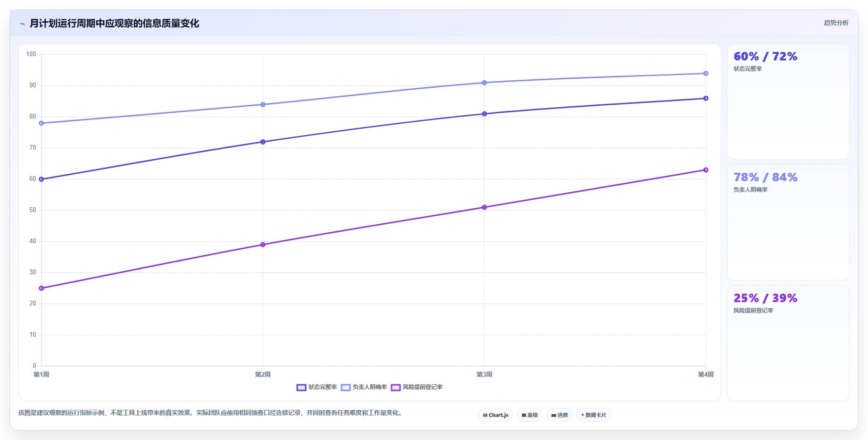Click 风险提前登记率 data point at 第2周

[x=263, y=245]
